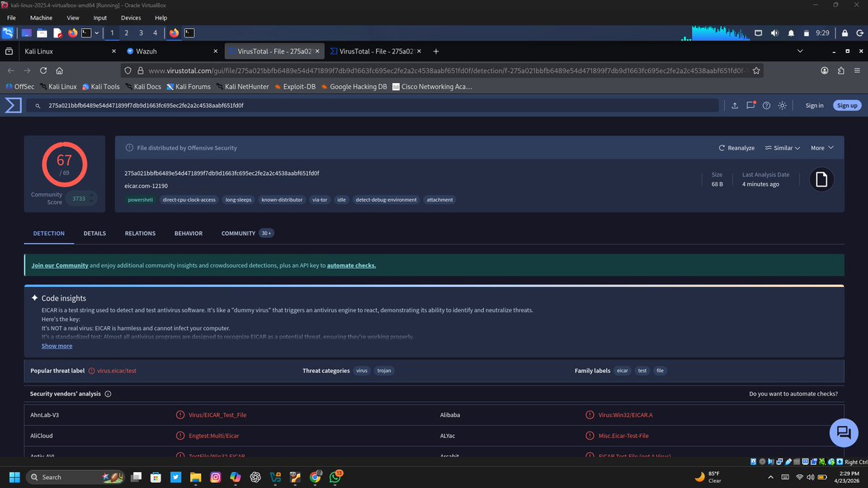
Task: Click the Kali panel lock screen icon
Action: tap(844, 33)
